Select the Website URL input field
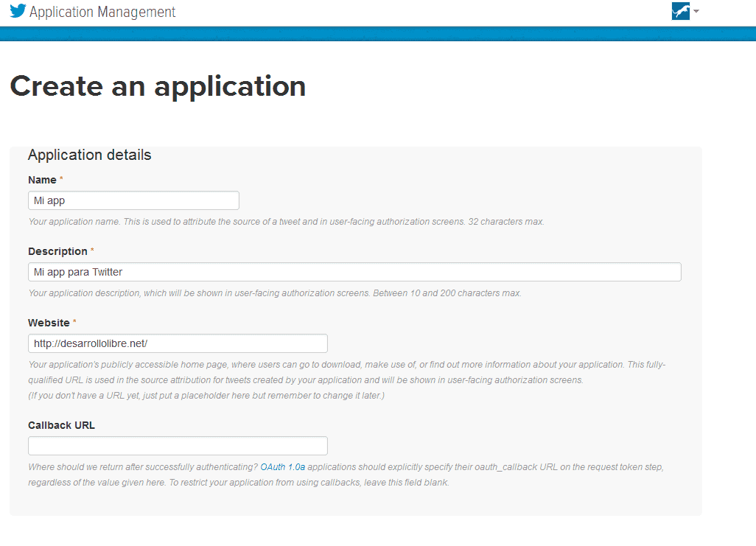Viewport: 756px width, 546px height. [178, 343]
